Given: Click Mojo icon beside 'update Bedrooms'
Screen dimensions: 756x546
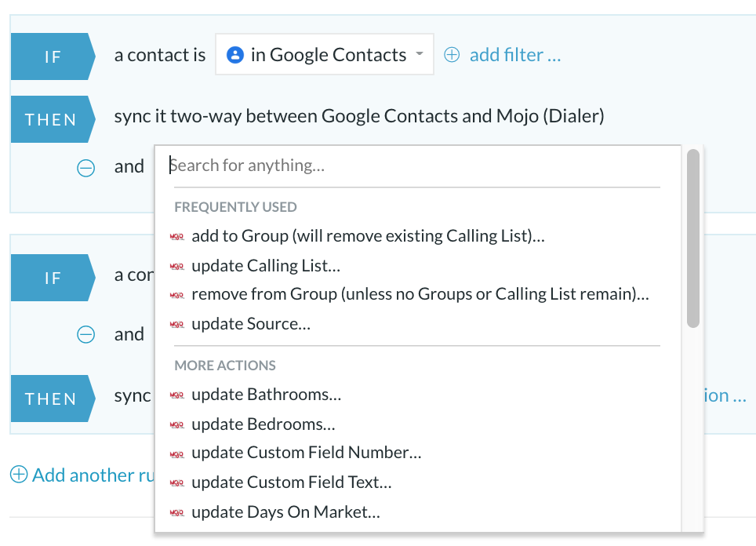Looking at the screenshot, I should click(x=177, y=425).
